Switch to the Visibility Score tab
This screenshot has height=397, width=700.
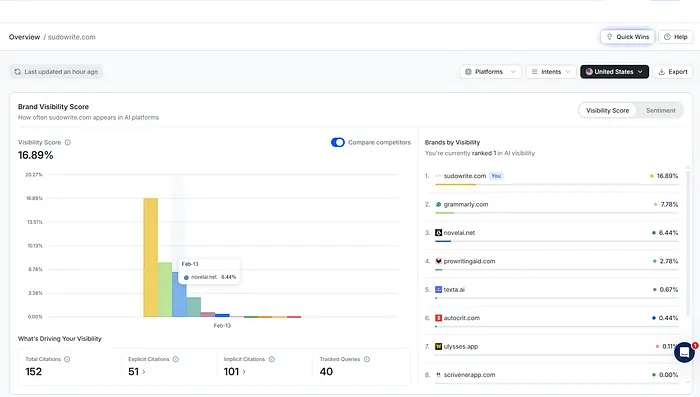coord(607,111)
